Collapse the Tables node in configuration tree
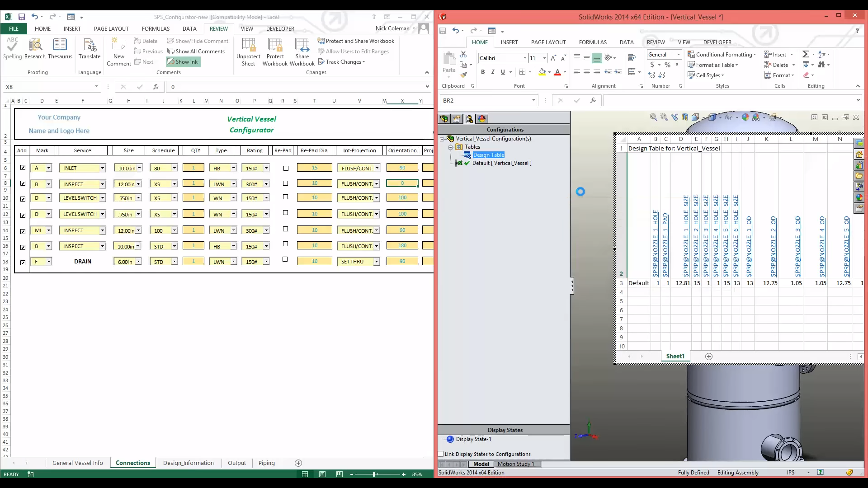868x488 pixels. point(451,147)
